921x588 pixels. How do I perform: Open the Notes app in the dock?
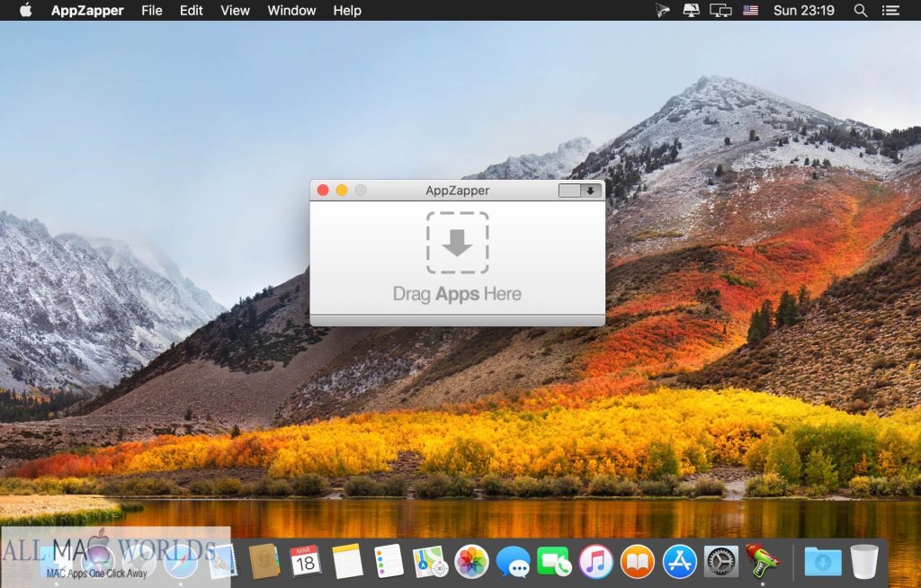pos(347,562)
